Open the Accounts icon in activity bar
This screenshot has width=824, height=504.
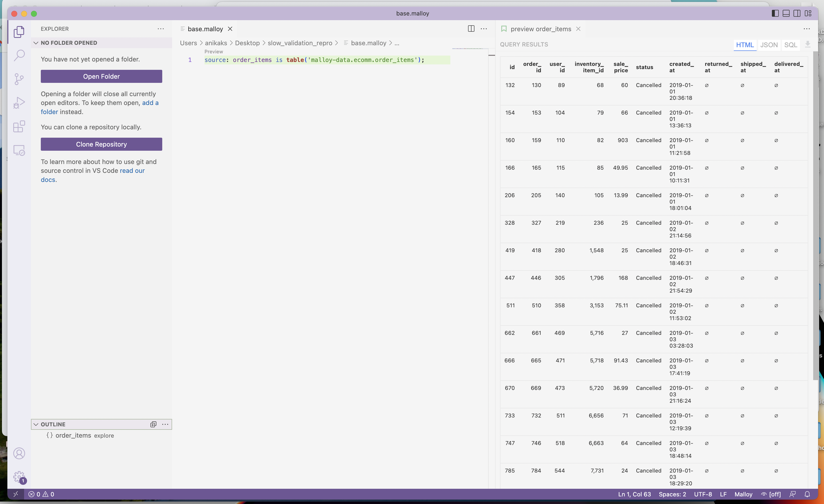[19, 453]
